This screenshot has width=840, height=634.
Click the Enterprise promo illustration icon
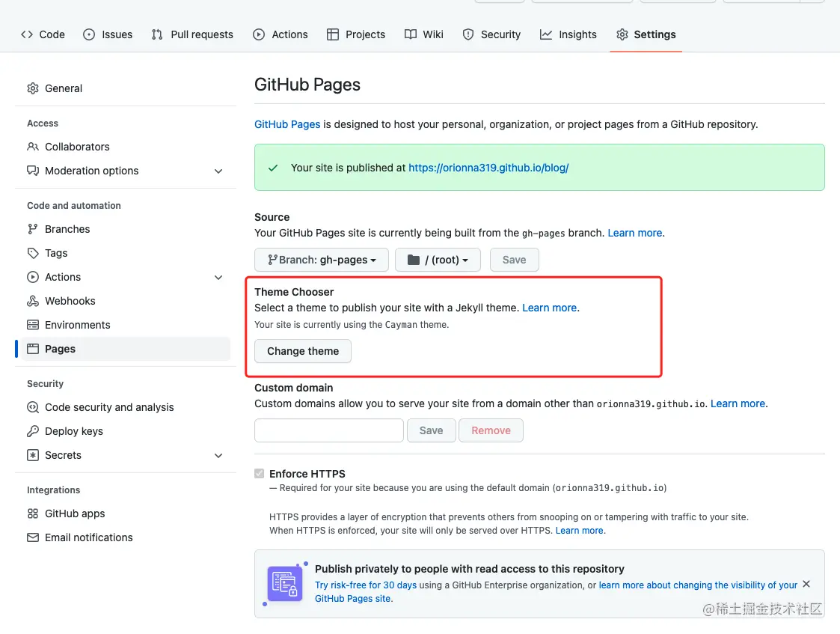[285, 584]
